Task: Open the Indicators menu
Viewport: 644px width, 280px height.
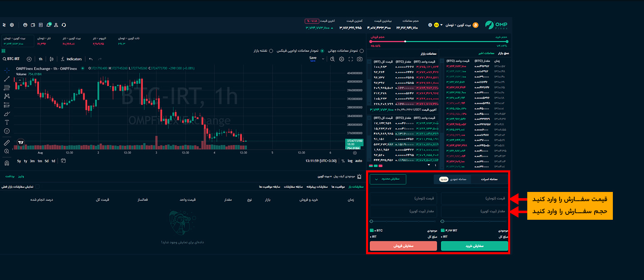Action: click(71, 59)
